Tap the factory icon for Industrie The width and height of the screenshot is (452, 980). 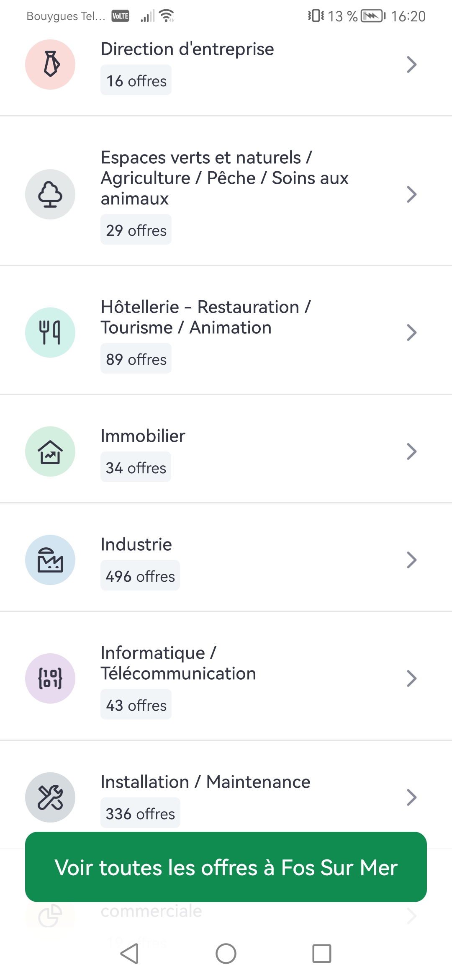click(x=50, y=560)
